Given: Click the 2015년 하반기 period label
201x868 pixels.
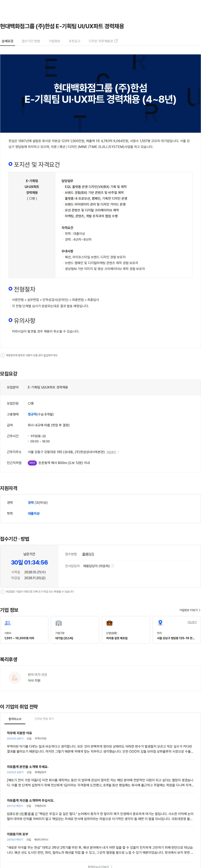Looking at the screenshot, I should 15,840.
